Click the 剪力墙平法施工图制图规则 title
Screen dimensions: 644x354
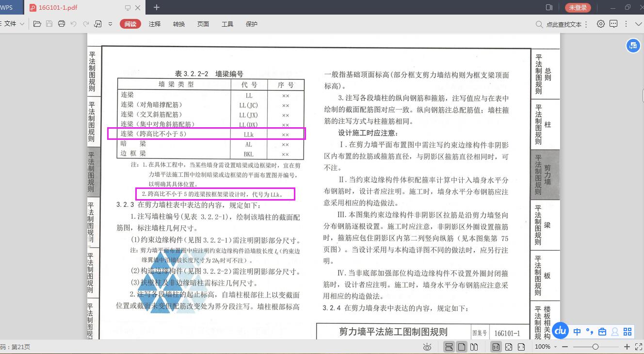pyautogui.click(x=393, y=332)
